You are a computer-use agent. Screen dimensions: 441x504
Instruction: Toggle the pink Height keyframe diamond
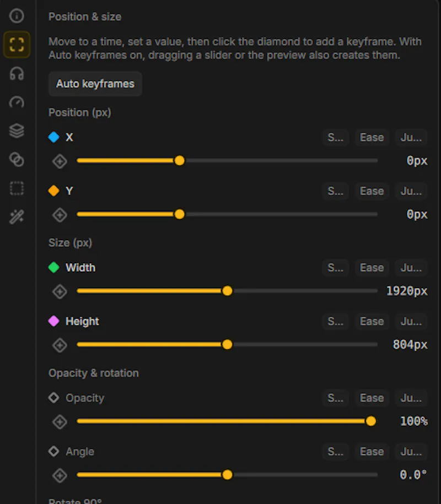(x=53, y=321)
